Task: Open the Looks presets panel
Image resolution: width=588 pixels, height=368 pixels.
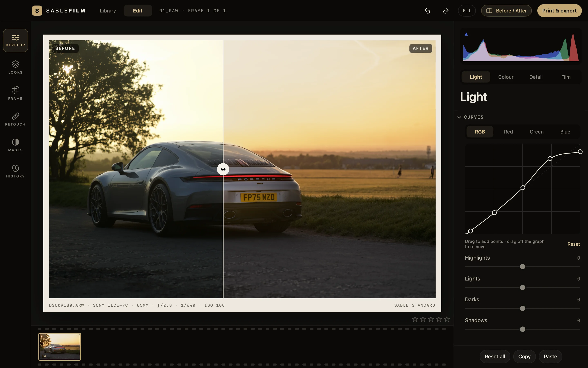Action: [15, 67]
